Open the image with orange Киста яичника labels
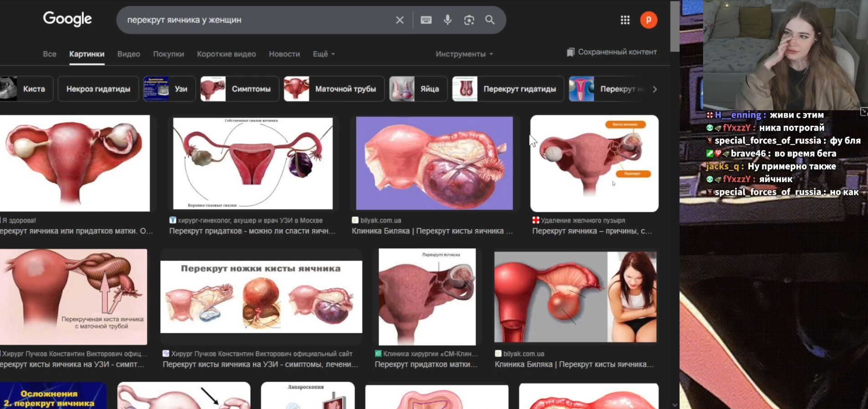Image resolution: width=868 pixels, height=409 pixels. (x=594, y=163)
